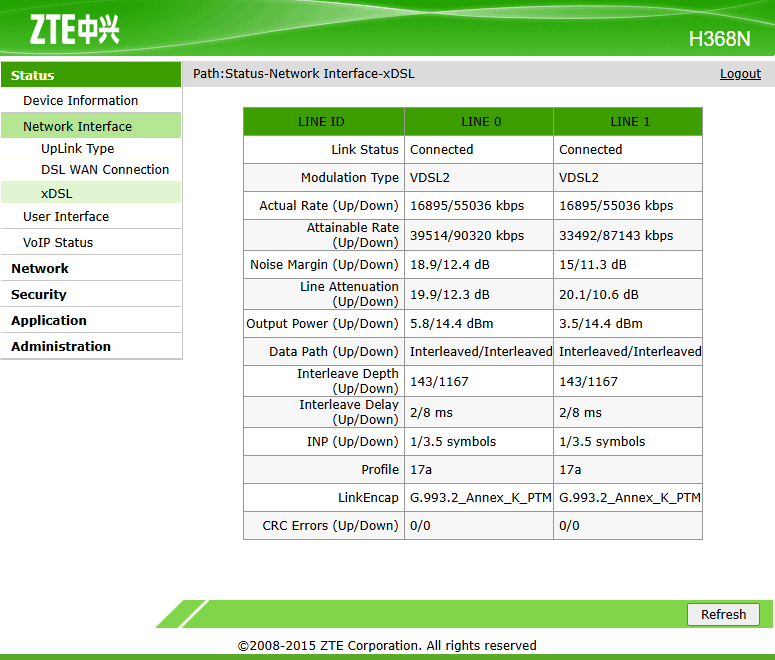Click the ZTE logo in header
Viewport: 775px width, 660px height.
coord(74,29)
